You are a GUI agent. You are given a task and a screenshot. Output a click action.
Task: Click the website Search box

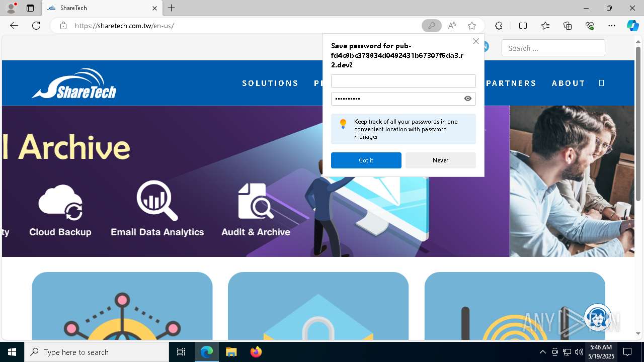click(553, 48)
